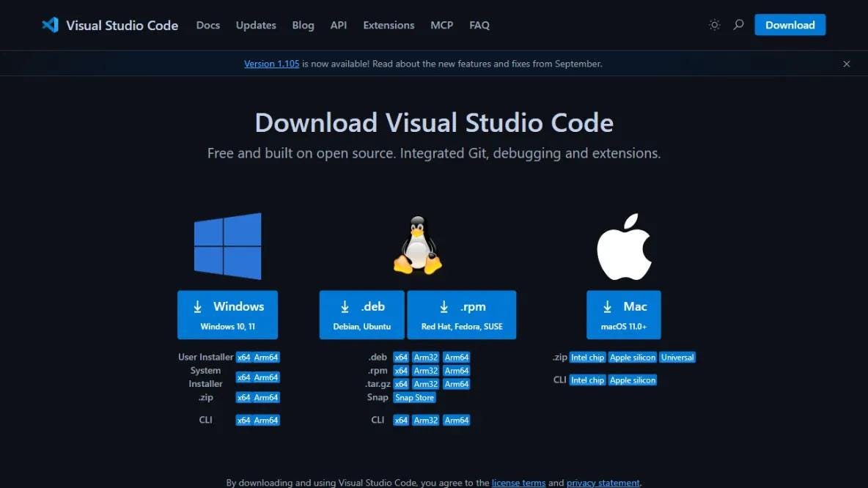
Task: Click the Windows logo image
Action: (x=227, y=246)
